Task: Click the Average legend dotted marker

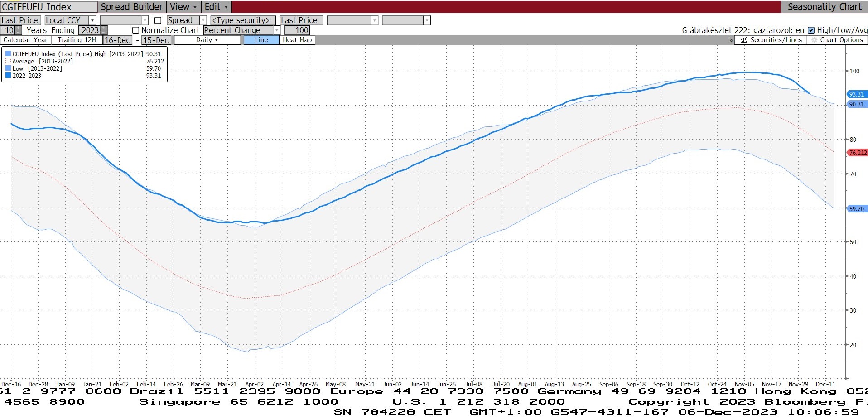Action: tap(8, 61)
